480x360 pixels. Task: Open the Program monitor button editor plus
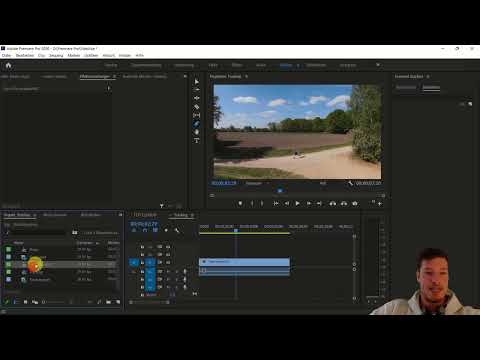pyautogui.click(x=379, y=204)
